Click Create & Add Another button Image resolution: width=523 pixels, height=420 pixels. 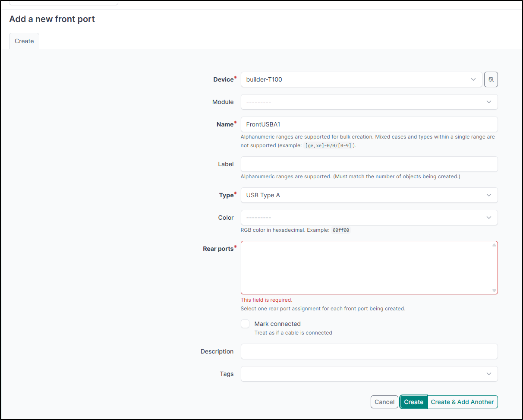point(462,402)
